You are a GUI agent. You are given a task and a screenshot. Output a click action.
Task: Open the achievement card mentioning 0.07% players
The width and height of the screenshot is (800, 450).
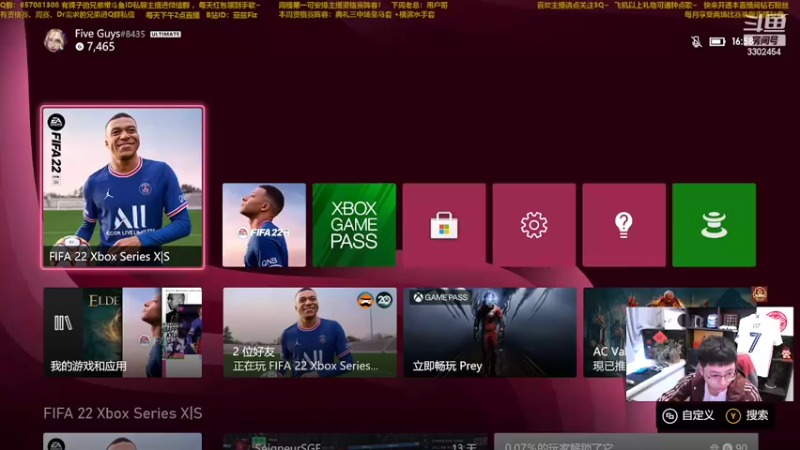click(x=626, y=442)
